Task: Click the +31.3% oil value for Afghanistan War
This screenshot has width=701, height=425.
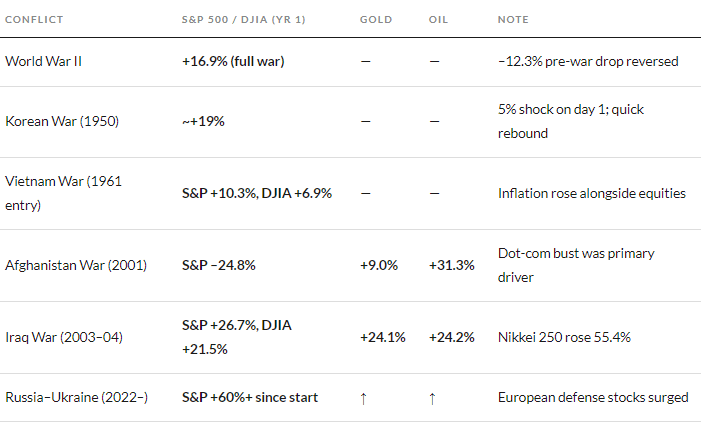Action: [x=451, y=265]
